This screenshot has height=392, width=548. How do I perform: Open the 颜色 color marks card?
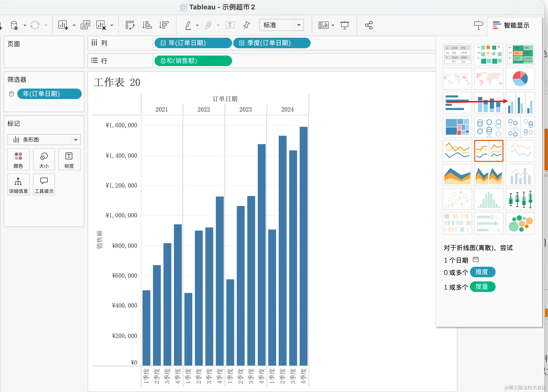[18, 159]
